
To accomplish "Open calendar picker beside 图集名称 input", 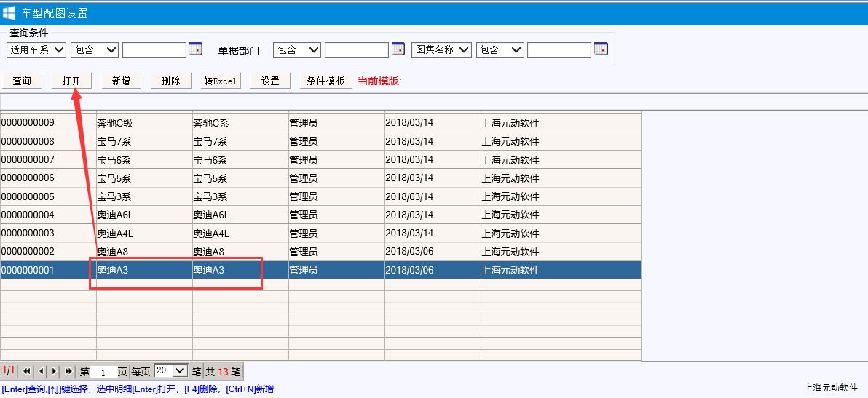I will (600, 49).
